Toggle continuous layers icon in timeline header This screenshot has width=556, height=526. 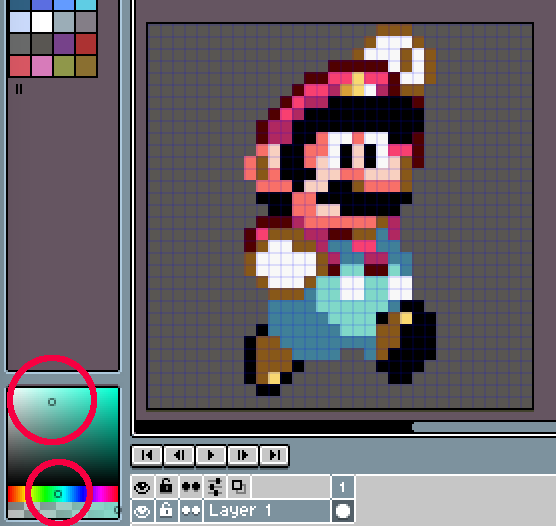tap(191, 487)
